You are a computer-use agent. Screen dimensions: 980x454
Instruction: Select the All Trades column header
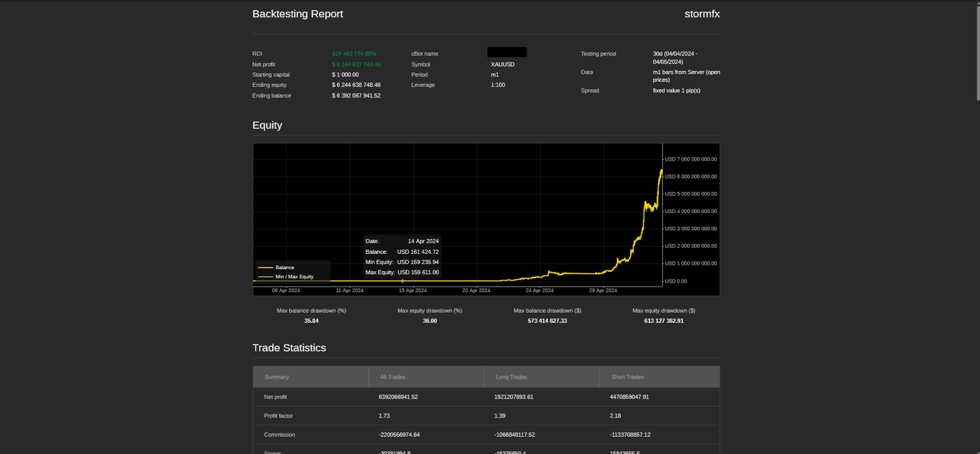392,377
